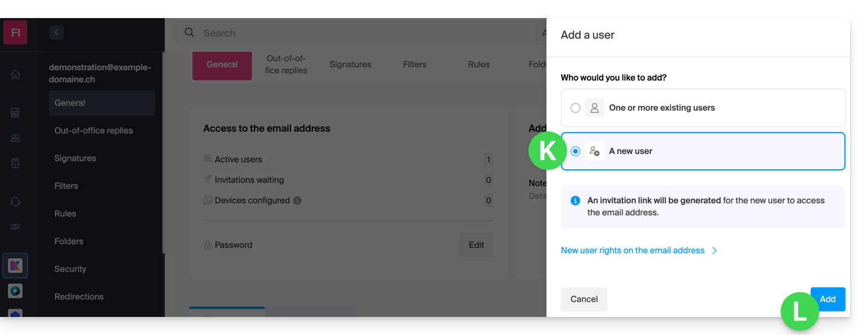This screenshot has width=868, height=335.
Task: Click the calculator-style icon in left rail
Action: (x=15, y=113)
